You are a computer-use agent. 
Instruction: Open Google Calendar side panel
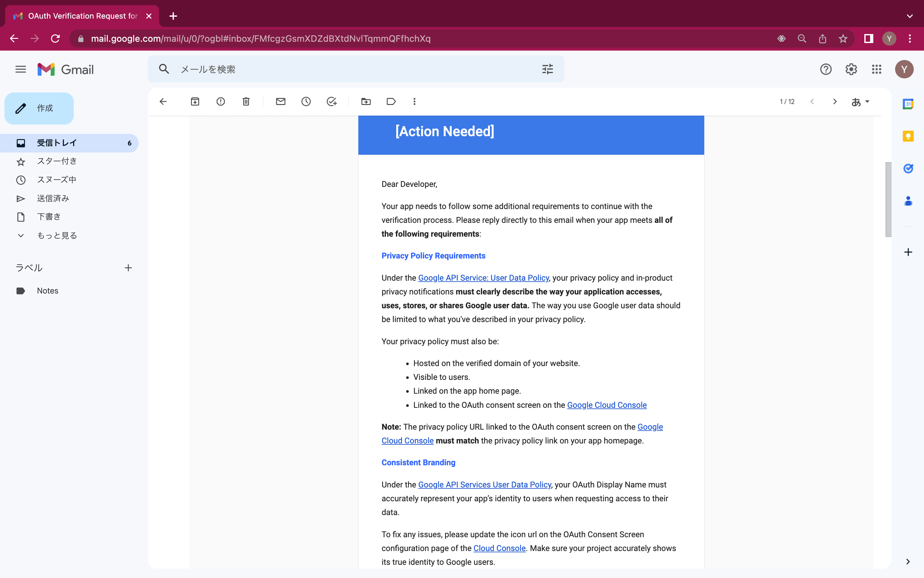click(908, 104)
